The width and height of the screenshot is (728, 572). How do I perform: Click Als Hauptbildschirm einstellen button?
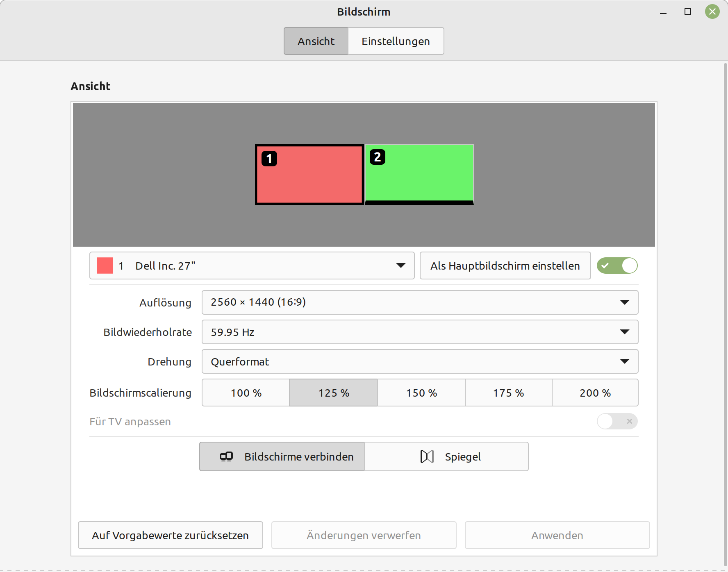(505, 266)
